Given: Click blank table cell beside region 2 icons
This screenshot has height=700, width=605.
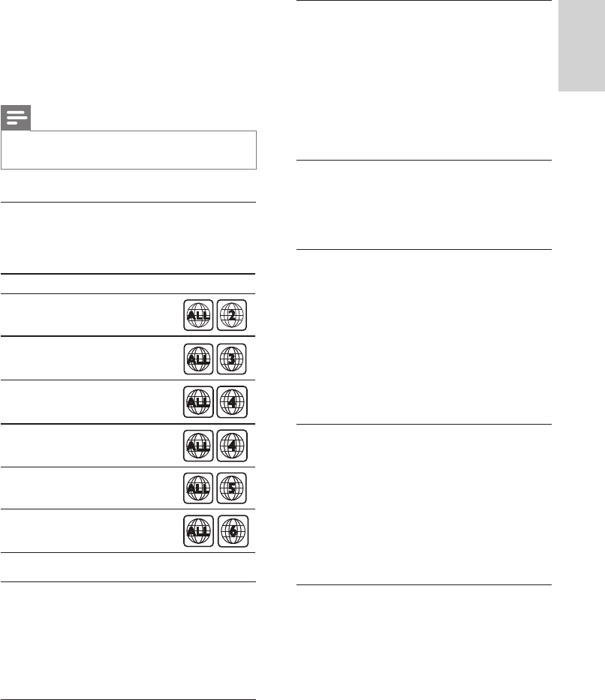Looking at the screenshot, I should [91, 315].
